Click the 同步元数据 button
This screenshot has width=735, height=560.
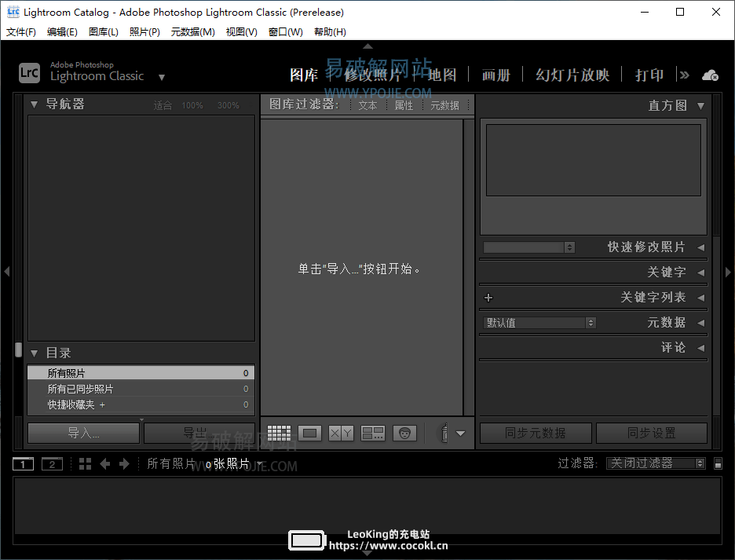point(536,433)
